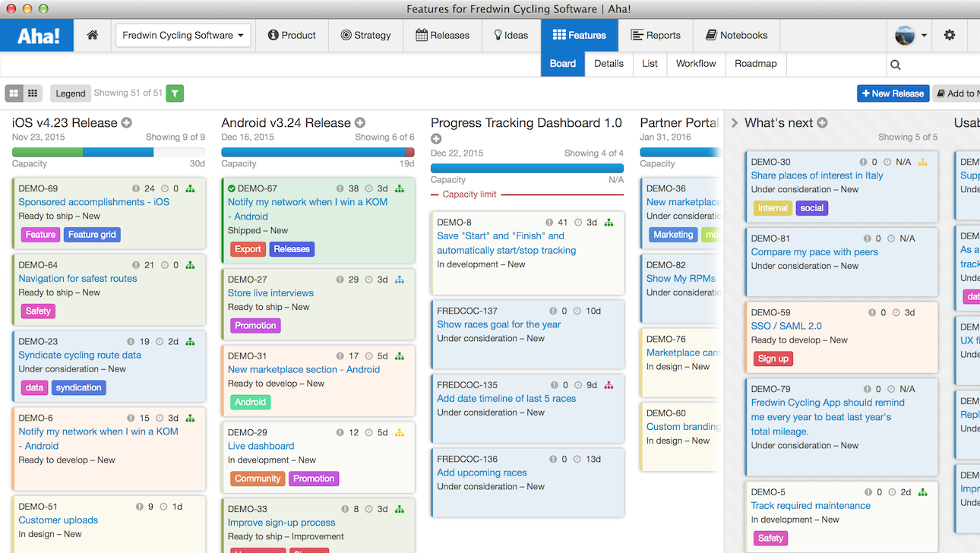Click the search magnifier icon
This screenshot has width=980, height=553.
pos(896,65)
